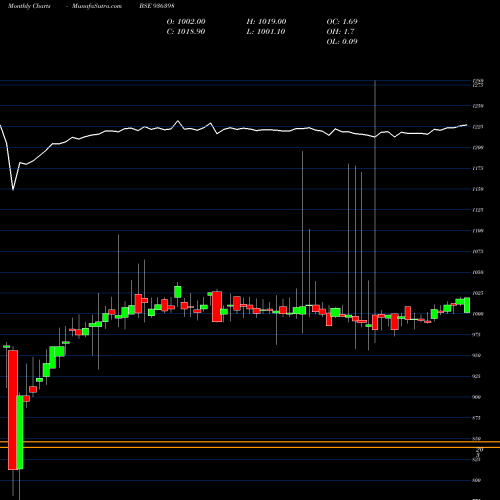Click the huge red candle at chart start
Screen dimensions: 500x500
point(13,410)
